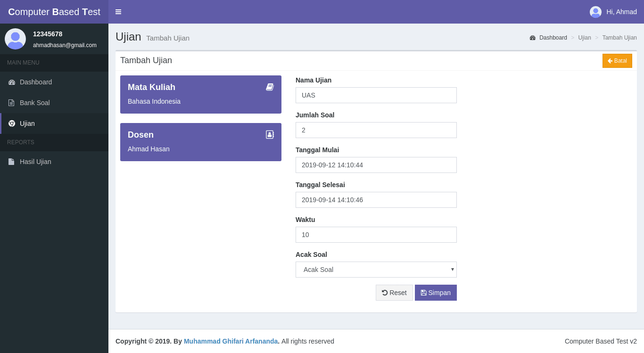Click the Hasil Ujian file icon
The image size is (644, 353).
click(11, 162)
